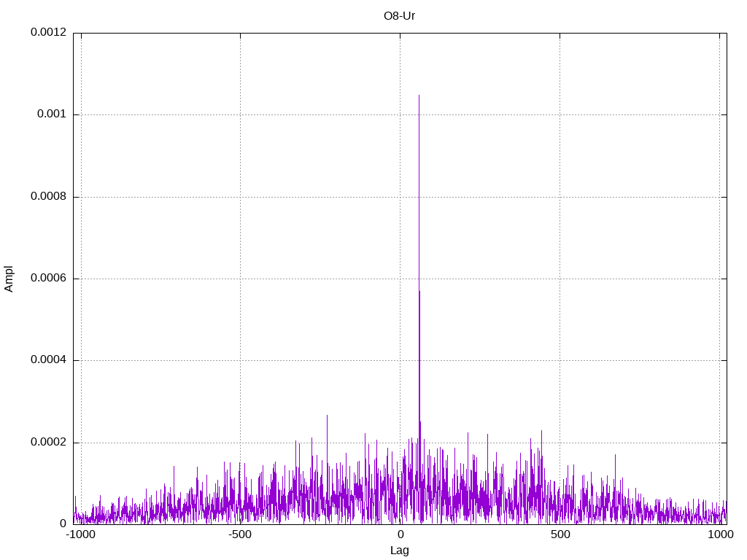Image resolution: width=747 pixels, height=560 pixels.
Task: Click the 0.0006 y-axis tick label
Action: [49, 278]
